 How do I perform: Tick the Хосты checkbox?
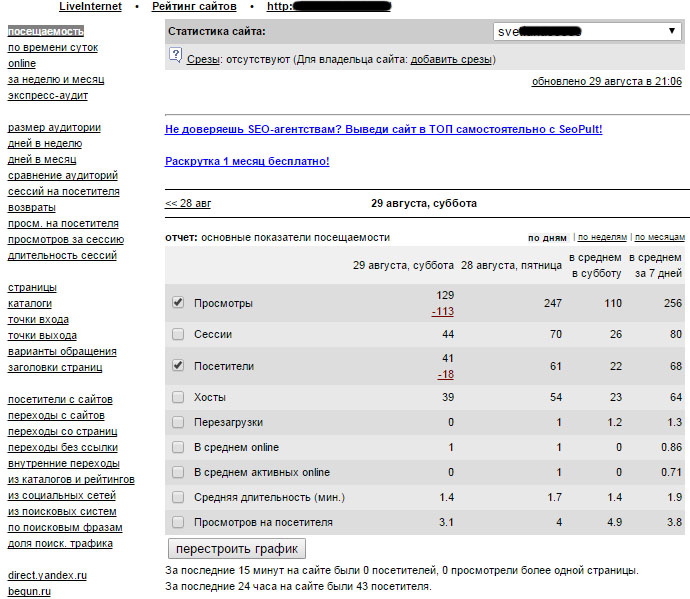tap(178, 397)
